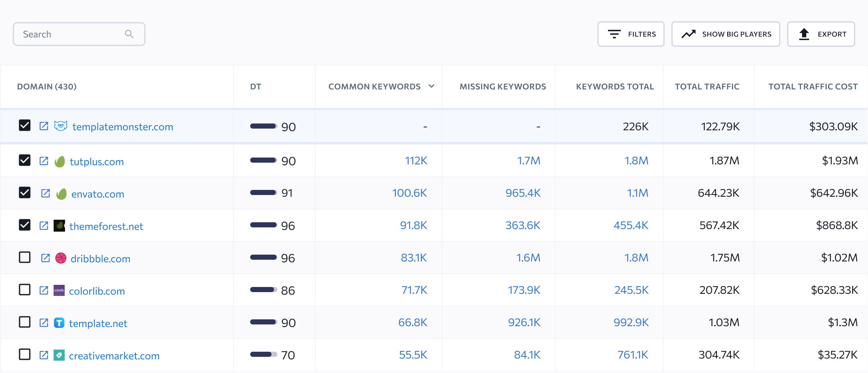Image resolution: width=868 pixels, height=373 pixels.
Task: Check the template.net checkbox
Action: pos(25,322)
